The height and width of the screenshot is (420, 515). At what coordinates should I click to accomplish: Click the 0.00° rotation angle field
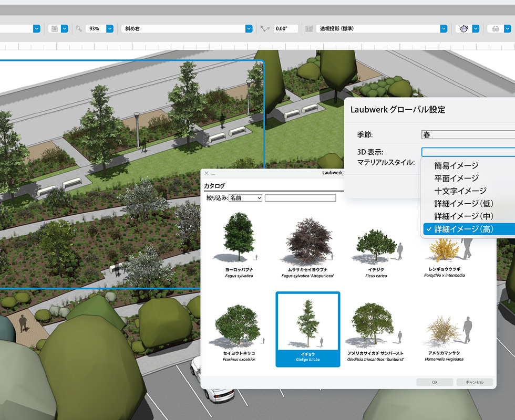coord(286,29)
